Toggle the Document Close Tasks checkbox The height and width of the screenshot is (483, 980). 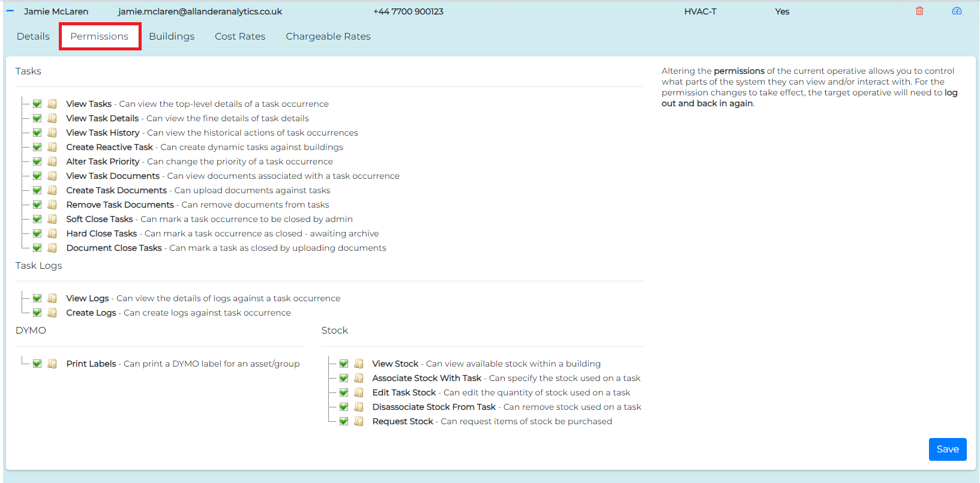tap(37, 248)
